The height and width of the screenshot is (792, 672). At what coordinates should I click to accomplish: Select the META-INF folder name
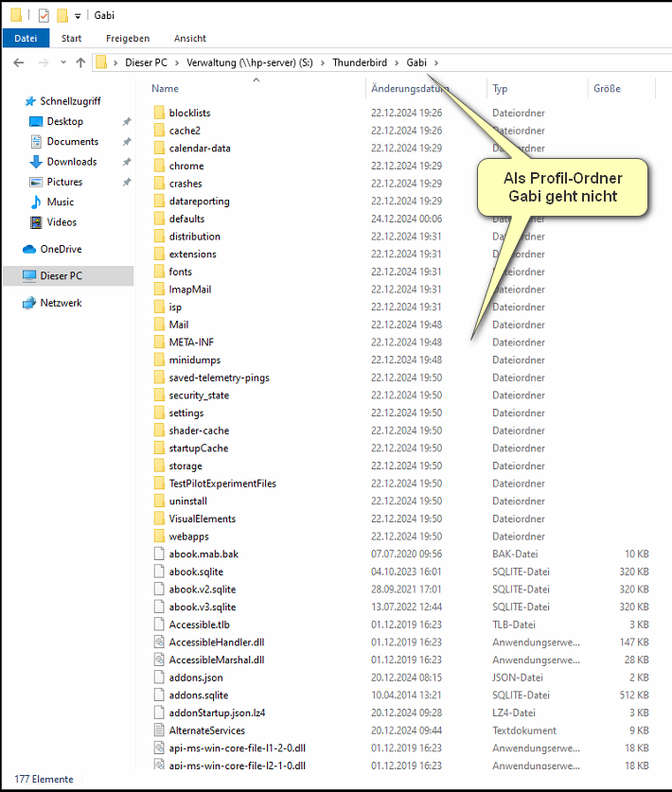pyautogui.click(x=191, y=342)
